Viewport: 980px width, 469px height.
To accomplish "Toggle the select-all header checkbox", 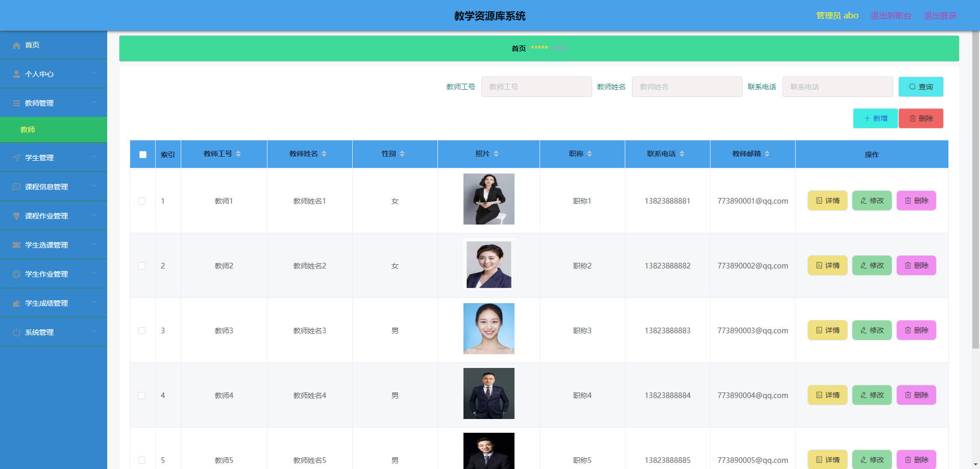I will [143, 155].
